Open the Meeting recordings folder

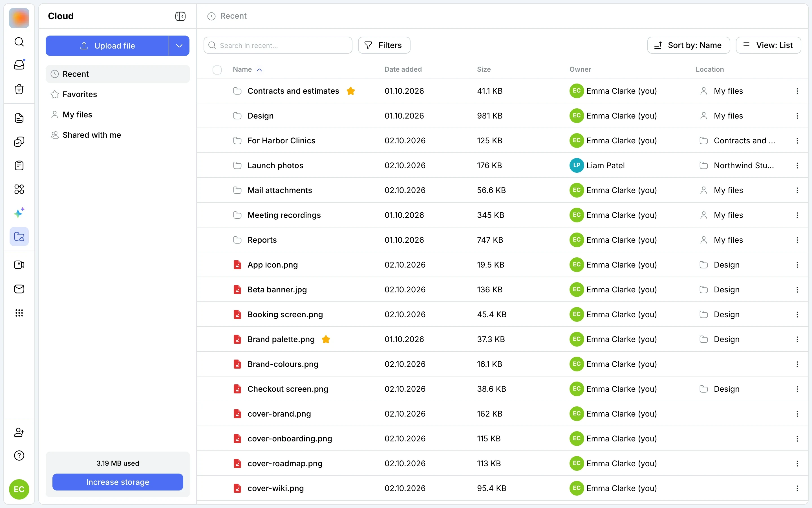[284, 215]
